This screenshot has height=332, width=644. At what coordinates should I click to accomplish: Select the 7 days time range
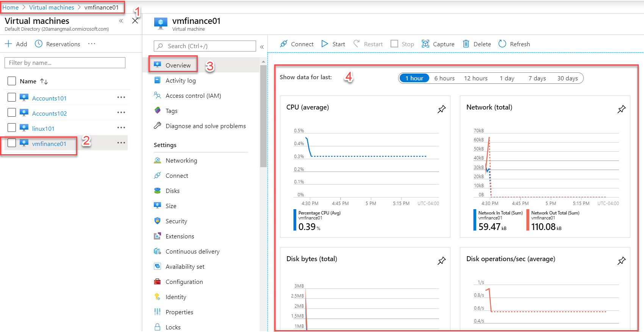click(537, 78)
